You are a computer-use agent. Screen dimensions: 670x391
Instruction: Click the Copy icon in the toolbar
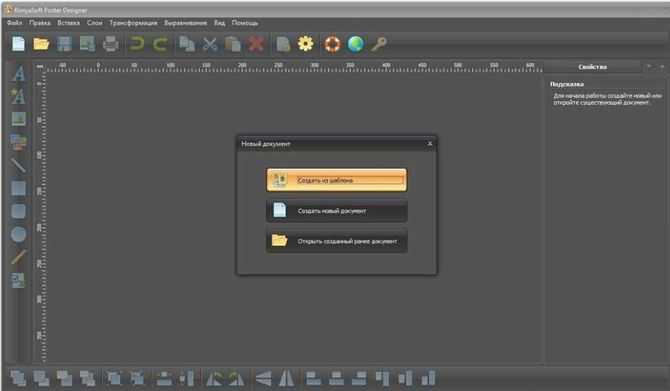point(187,44)
